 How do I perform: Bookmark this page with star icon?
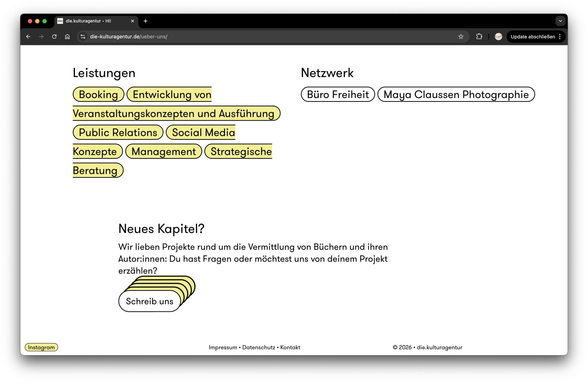461,37
